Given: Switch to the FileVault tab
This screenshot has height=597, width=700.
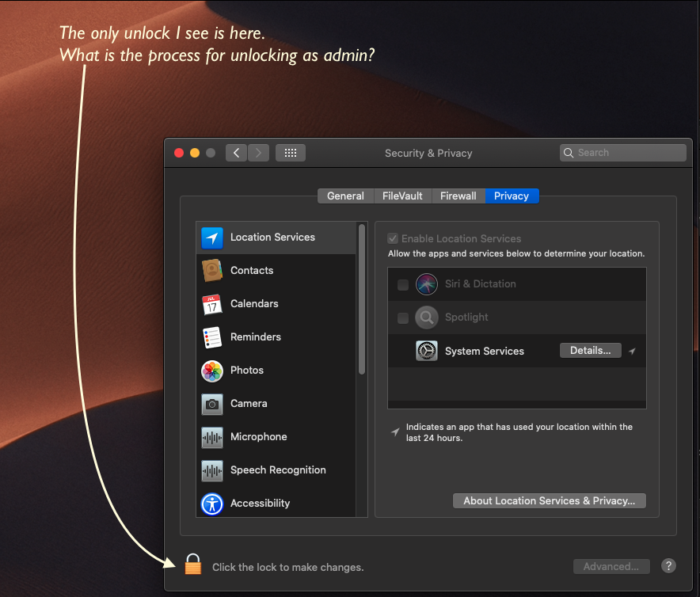Looking at the screenshot, I should 402,196.
